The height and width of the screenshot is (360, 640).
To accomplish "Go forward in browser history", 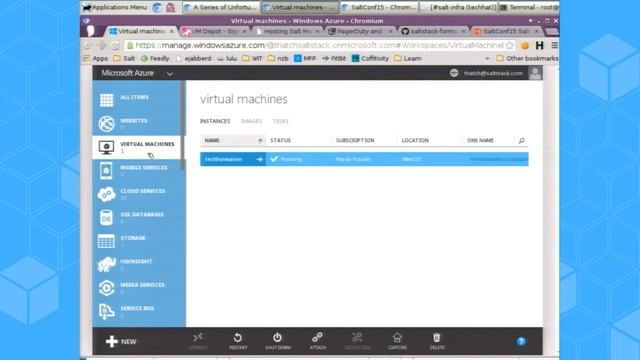I will pos(101,45).
